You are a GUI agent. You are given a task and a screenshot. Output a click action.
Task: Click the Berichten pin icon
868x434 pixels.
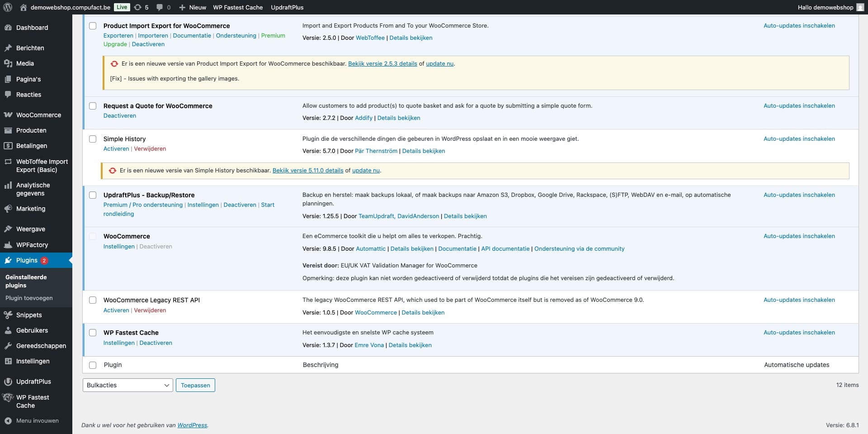click(8, 48)
